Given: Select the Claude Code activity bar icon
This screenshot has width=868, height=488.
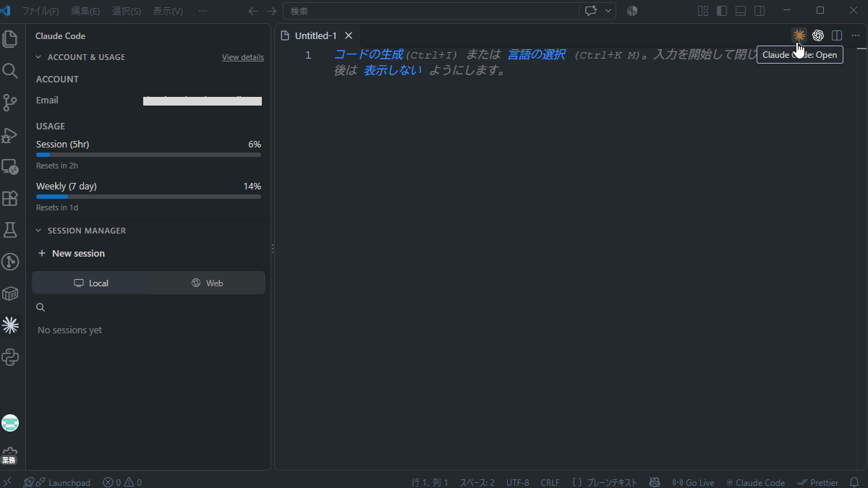Looking at the screenshot, I should (x=10, y=325).
